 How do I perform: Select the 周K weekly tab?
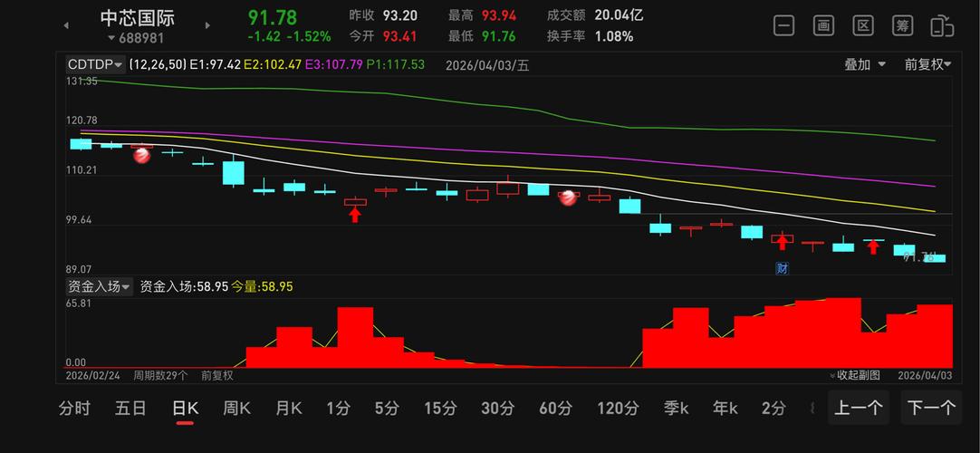coord(237,409)
